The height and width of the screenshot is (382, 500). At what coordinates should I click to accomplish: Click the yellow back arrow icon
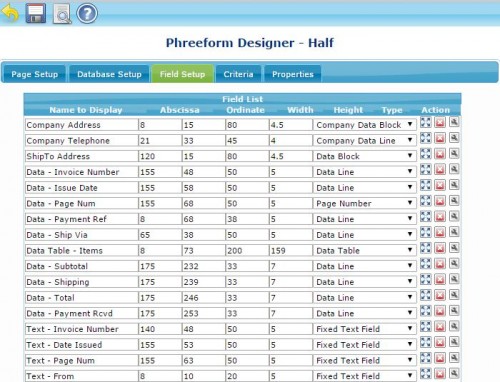[x=10, y=13]
